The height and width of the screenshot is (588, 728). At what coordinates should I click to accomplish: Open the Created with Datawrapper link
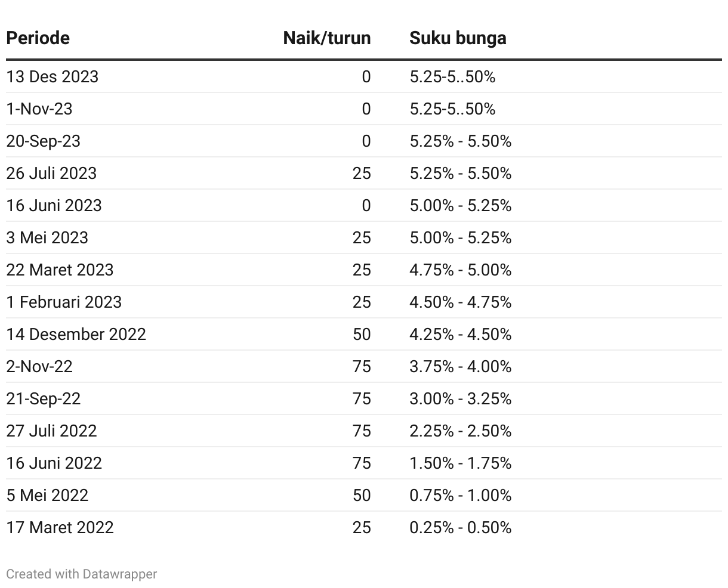point(82,574)
